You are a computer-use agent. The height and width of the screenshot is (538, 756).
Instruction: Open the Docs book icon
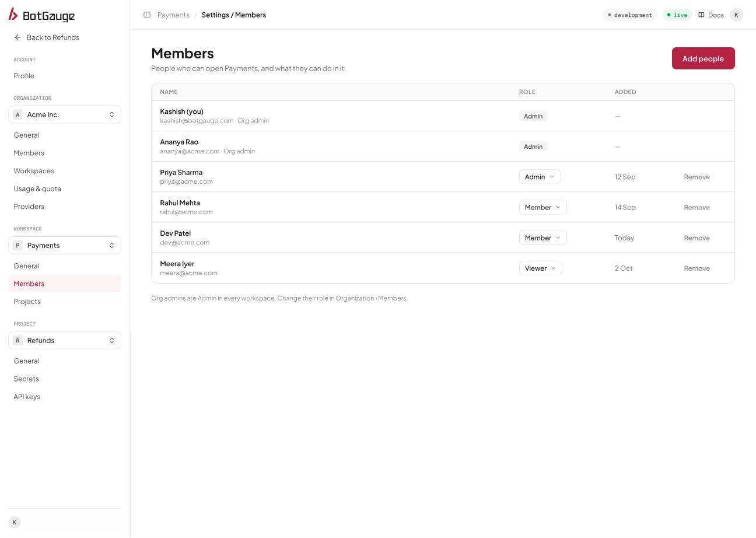701,15
